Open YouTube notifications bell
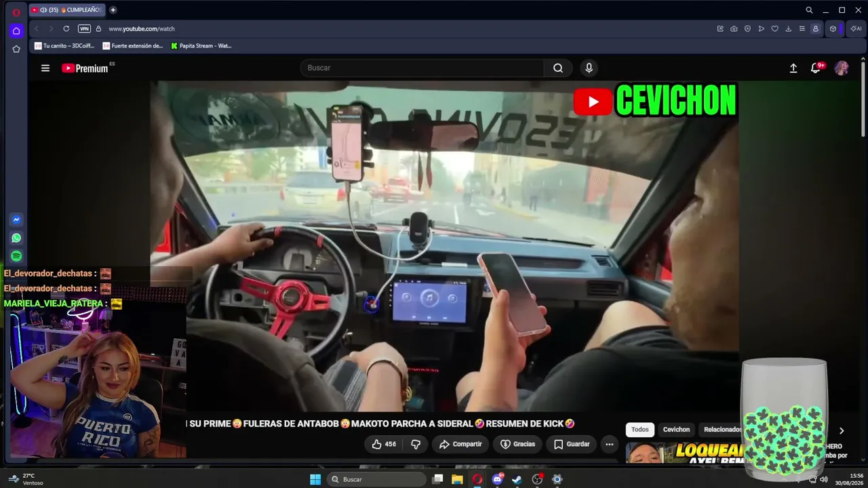The image size is (868, 488). [x=816, y=68]
